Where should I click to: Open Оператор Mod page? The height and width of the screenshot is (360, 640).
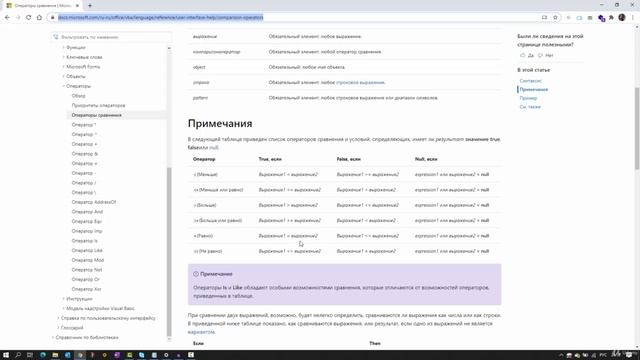coord(87,260)
